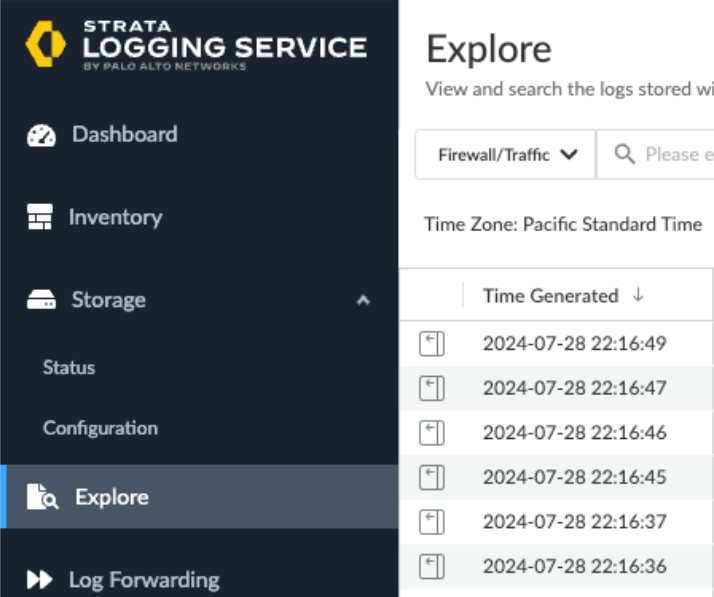Click the Log Forwarding arrows icon
Screen dimensions: 714x597
[40, 580]
